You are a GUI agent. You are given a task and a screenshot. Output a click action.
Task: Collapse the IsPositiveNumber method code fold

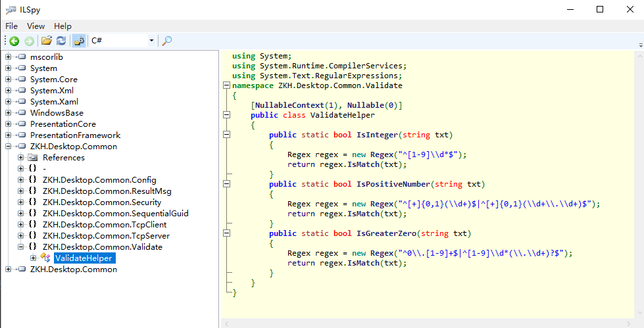[226, 184]
